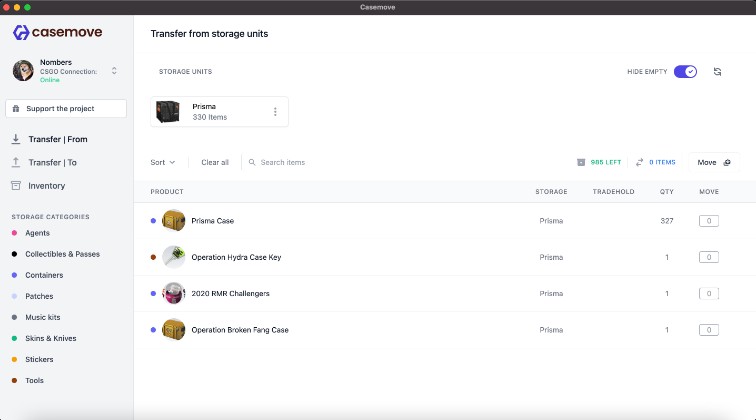Filter by Agents category

pos(37,233)
